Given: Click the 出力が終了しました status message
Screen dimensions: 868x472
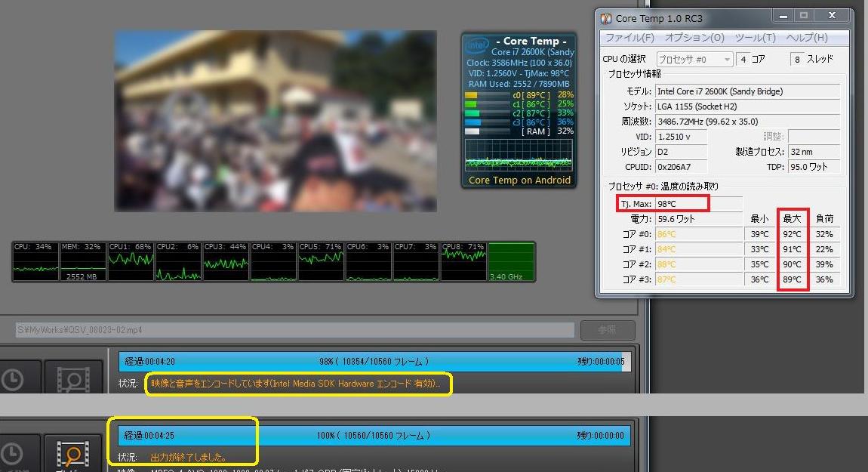Looking at the screenshot, I should [189, 457].
